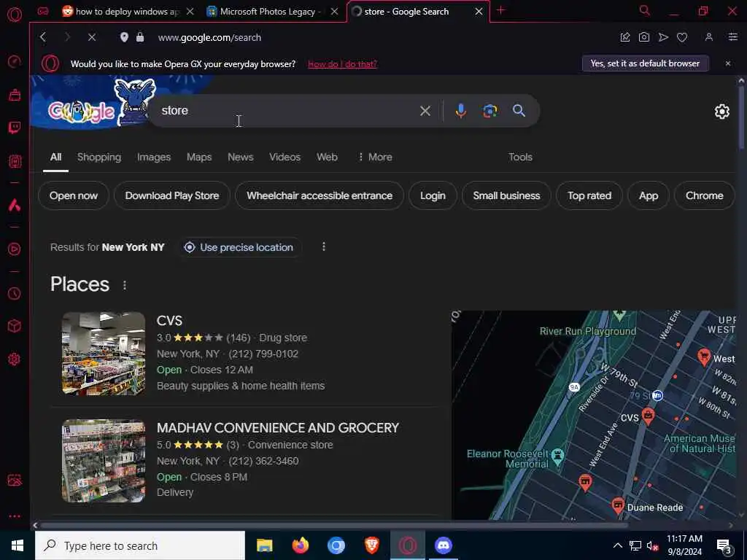Switch to Shopping results tab
747x560 pixels.
pyautogui.click(x=99, y=157)
